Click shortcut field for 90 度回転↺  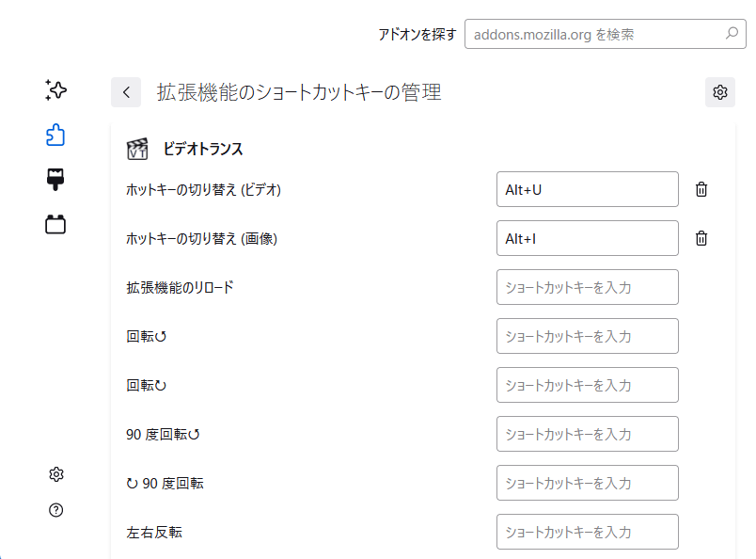tap(588, 434)
